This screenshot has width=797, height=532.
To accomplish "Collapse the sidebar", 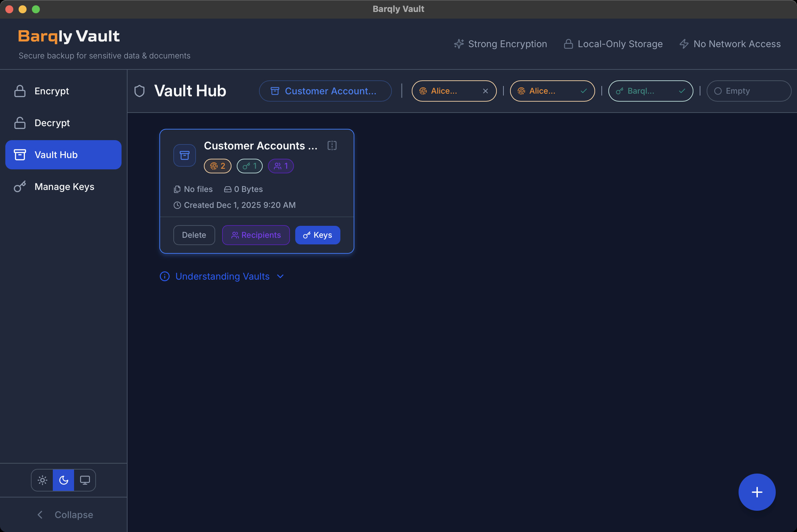I will tap(64, 515).
